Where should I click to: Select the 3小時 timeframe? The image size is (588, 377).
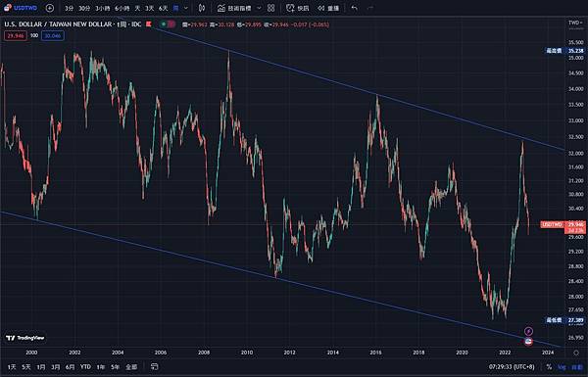tap(102, 8)
